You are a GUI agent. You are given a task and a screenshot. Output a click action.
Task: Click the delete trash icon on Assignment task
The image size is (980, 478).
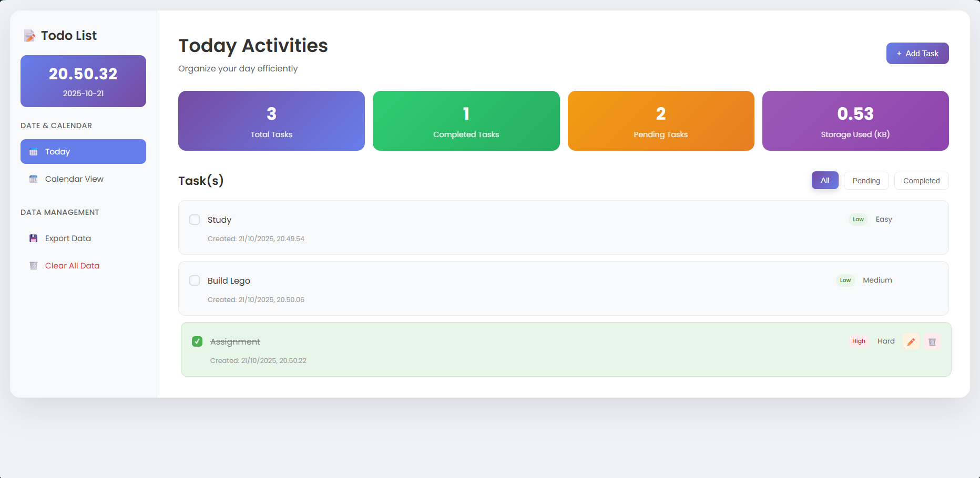tap(932, 341)
